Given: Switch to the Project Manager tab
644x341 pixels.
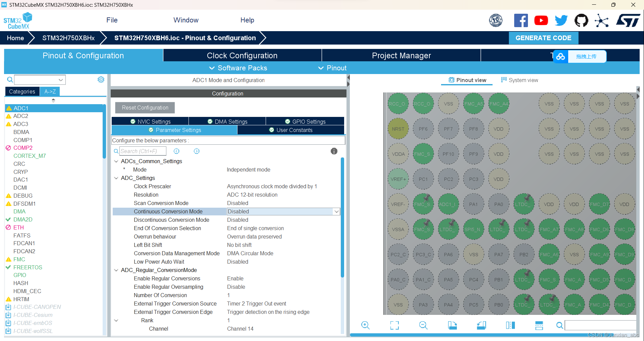Looking at the screenshot, I should (x=401, y=56).
